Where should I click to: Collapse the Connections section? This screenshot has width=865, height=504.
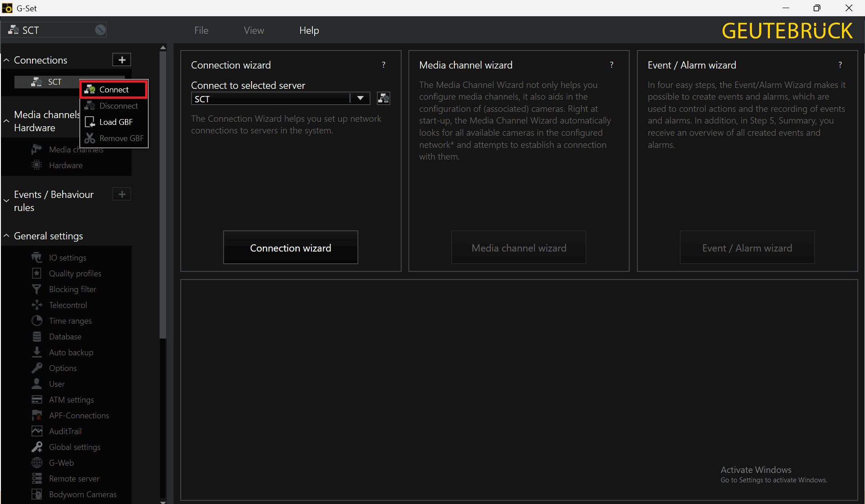7,60
